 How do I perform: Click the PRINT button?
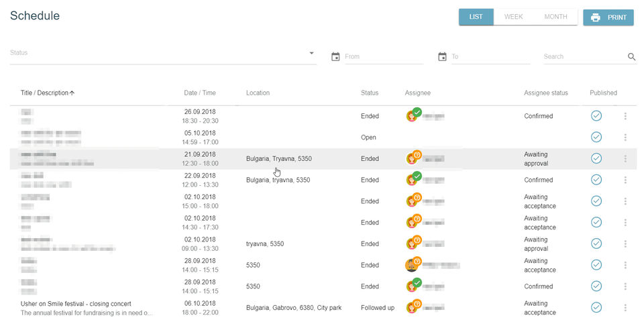tap(608, 17)
